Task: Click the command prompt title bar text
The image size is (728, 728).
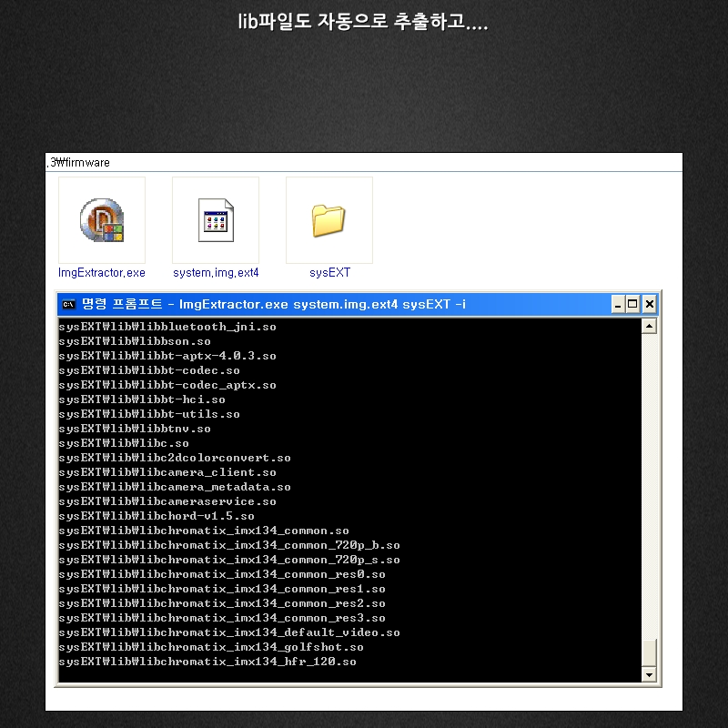Action: [273, 304]
